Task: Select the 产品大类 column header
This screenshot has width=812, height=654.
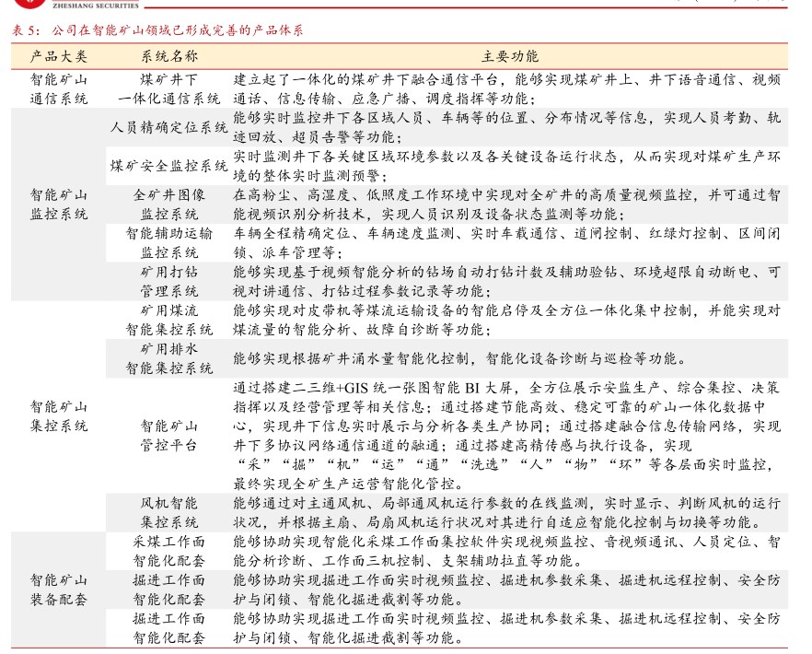Action: pyautogui.click(x=59, y=56)
